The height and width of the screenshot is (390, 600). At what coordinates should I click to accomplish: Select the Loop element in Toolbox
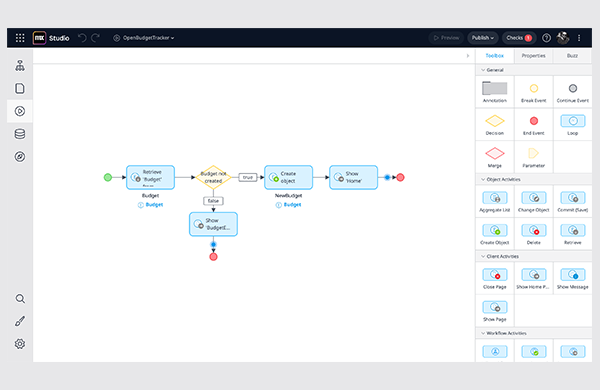click(x=572, y=125)
